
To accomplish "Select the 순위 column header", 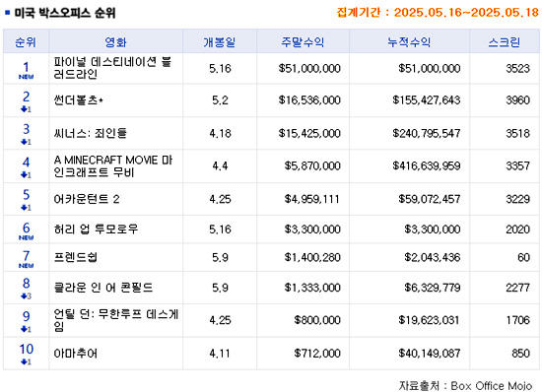I will click(26, 42).
